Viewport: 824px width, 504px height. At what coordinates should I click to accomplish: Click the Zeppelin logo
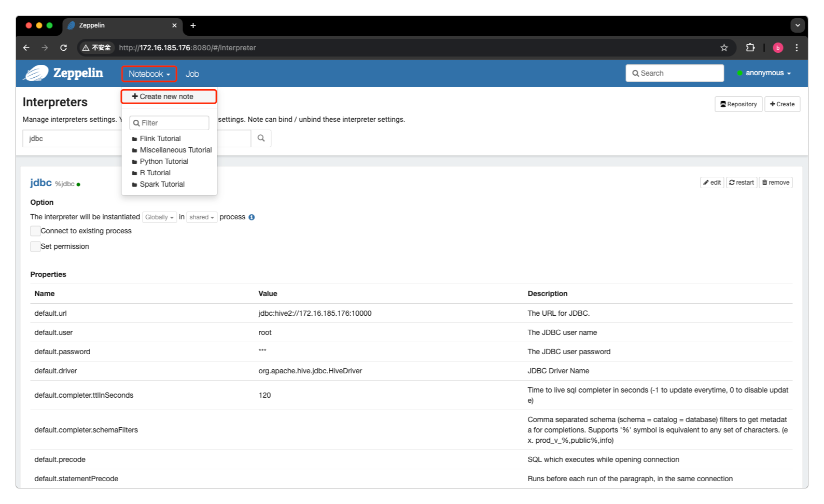[x=63, y=73]
